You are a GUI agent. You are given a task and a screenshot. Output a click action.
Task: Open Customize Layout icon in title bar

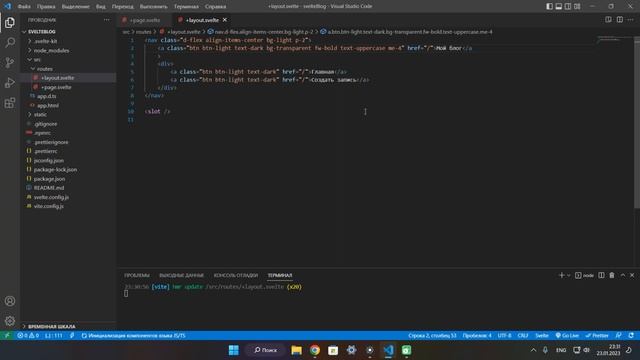[577, 6]
